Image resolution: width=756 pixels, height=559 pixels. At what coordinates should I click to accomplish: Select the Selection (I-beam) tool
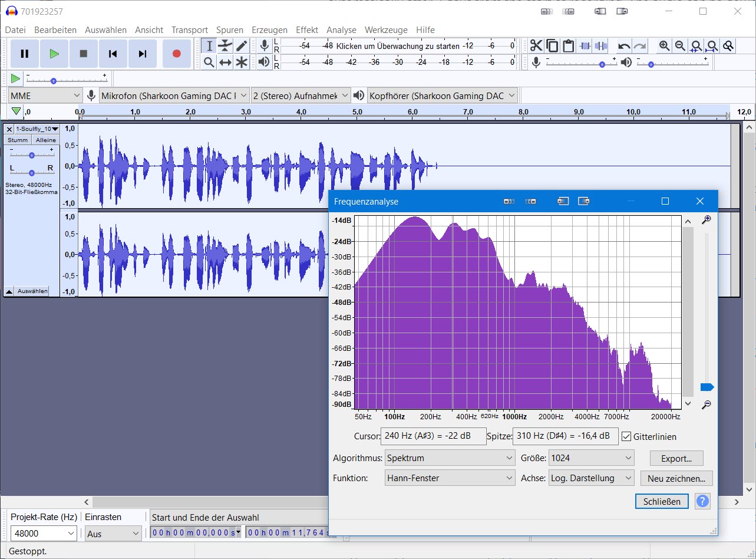209,46
